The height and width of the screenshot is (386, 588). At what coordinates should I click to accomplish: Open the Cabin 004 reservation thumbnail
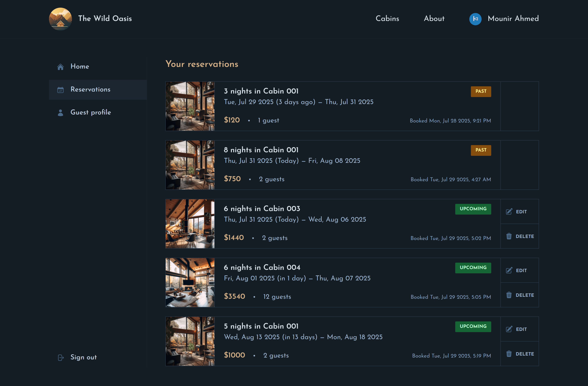(x=190, y=283)
